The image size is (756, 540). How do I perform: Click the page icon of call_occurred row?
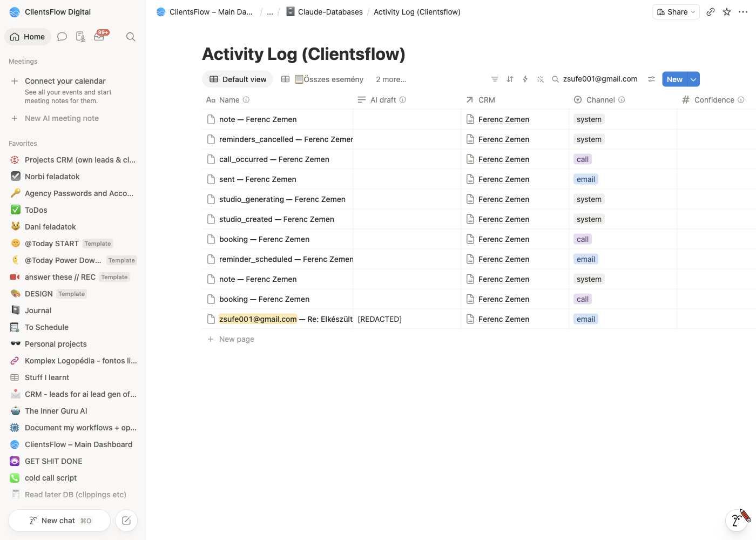[211, 159]
